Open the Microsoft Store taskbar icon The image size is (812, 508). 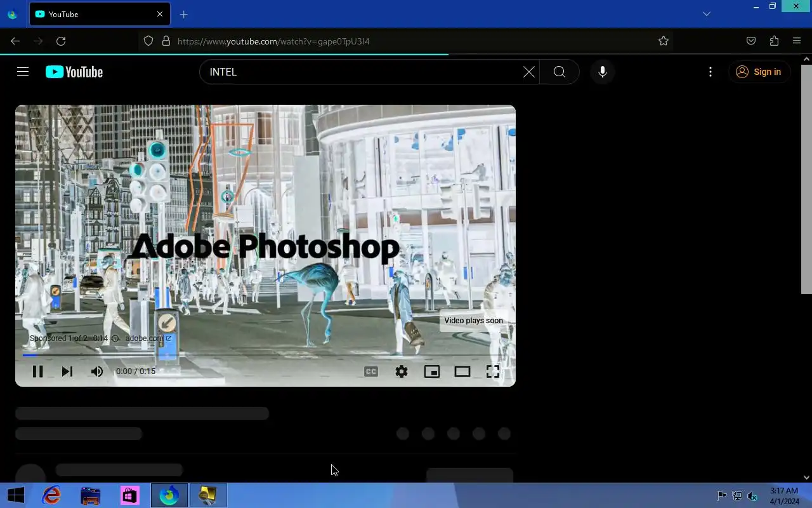(130, 495)
